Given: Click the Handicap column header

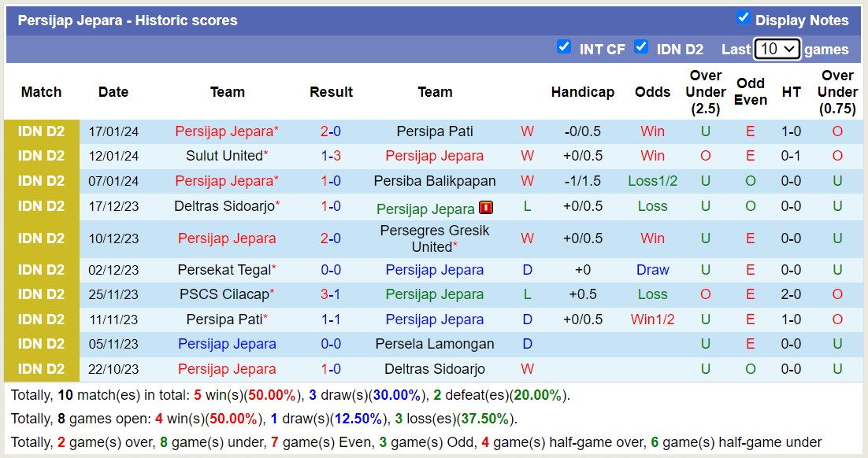Looking at the screenshot, I should [x=583, y=92].
